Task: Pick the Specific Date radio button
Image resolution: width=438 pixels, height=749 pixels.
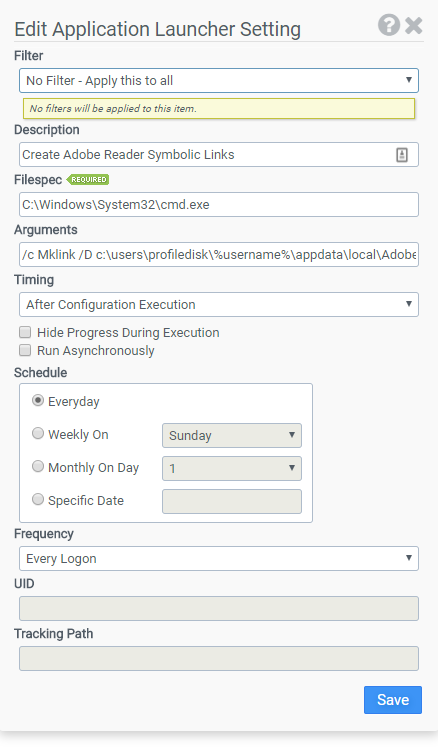Action: [38, 499]
